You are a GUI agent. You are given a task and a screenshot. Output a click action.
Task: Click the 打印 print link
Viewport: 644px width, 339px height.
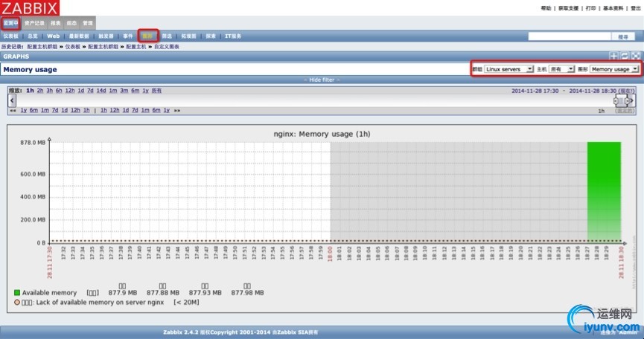coord(590,8)
